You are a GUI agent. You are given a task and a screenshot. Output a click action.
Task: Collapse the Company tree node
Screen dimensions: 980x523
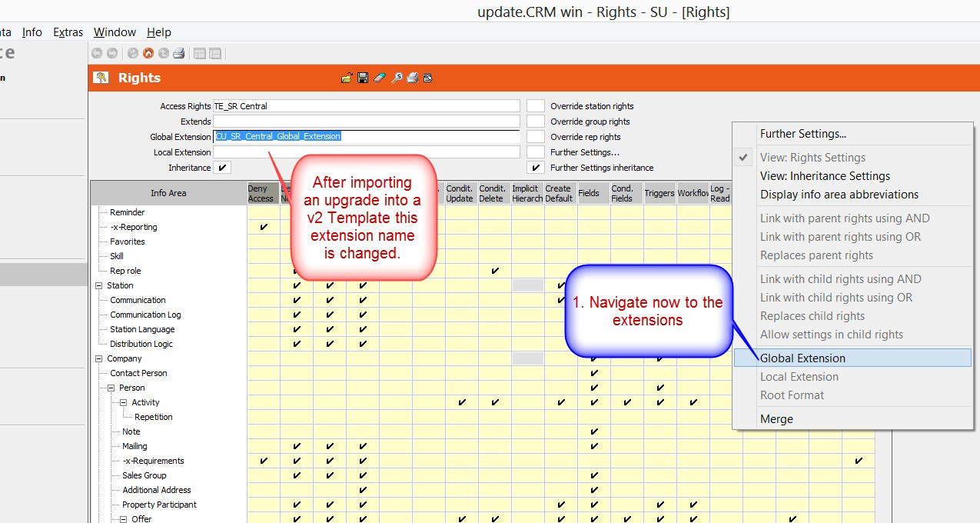click(x=98, y=358)
